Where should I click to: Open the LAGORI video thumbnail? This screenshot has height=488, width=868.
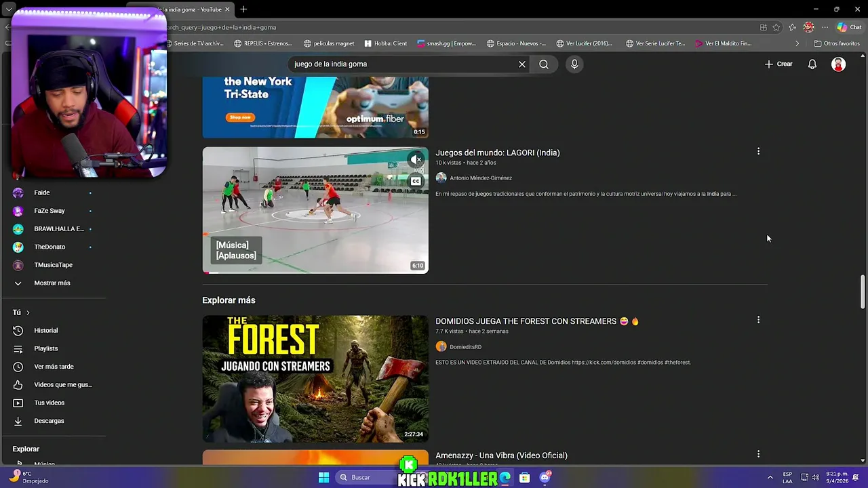pos(315,210)
